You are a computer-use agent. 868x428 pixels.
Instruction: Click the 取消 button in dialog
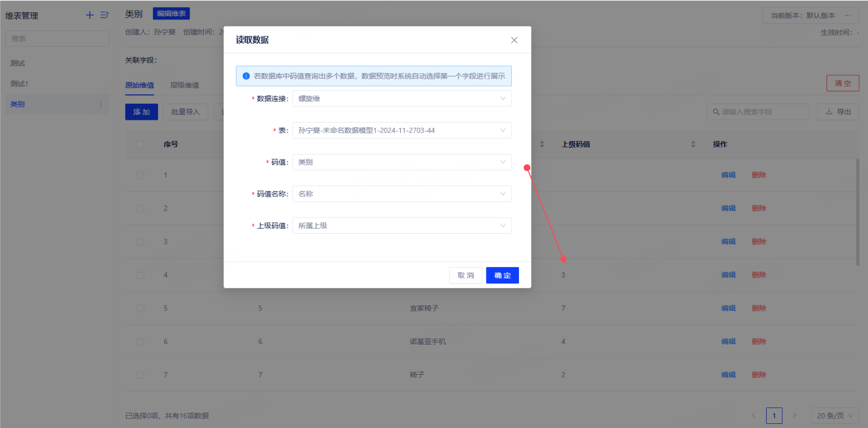pyautogui.click(x=466, y=275)
